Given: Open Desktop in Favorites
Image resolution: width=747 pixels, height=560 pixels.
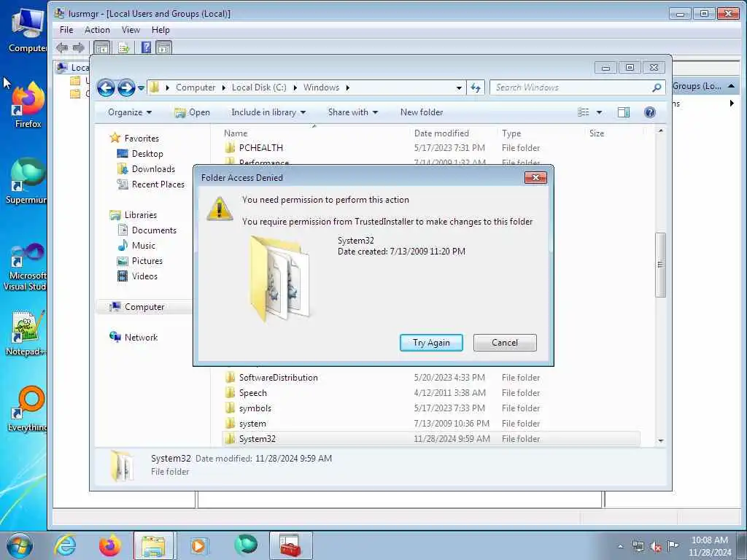Looking at the screenshot, I should coord(147,154).
